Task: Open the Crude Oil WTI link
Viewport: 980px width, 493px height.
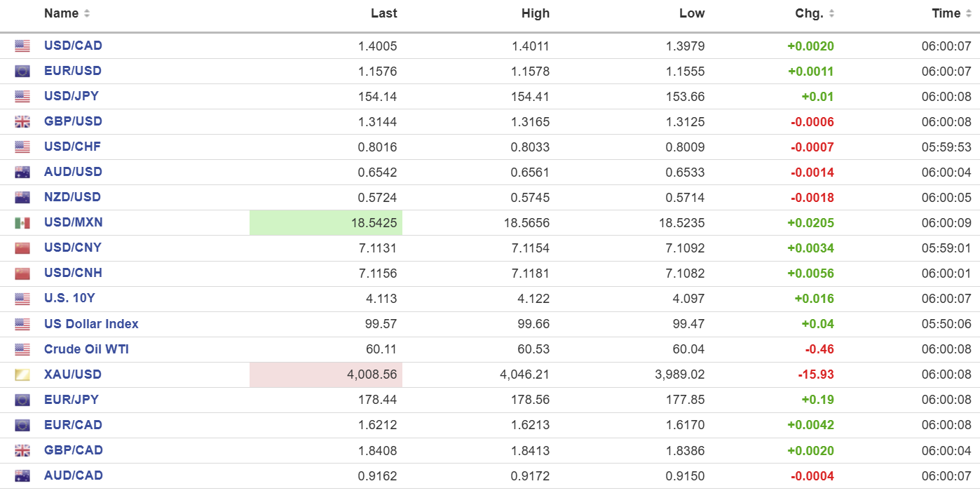Action: [x=86, y=349]
